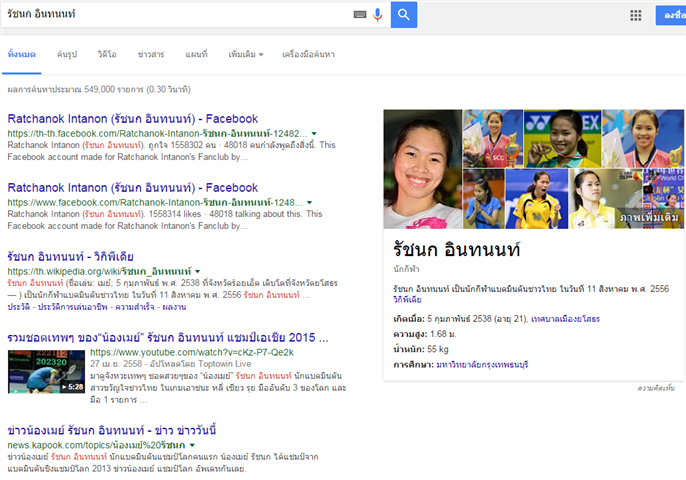686x480 pixels.
Task: Switch to the วิดีโอ tab
Action: click(x=107, y=54)
